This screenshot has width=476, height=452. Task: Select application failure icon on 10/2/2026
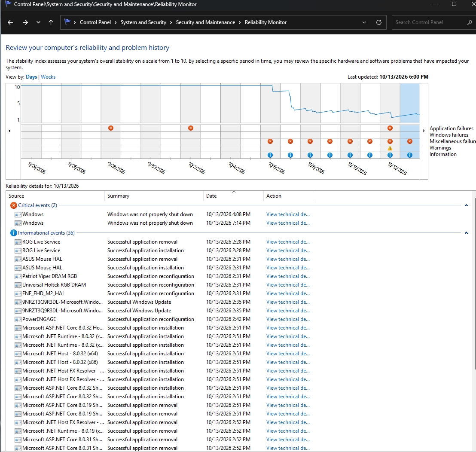191,128
